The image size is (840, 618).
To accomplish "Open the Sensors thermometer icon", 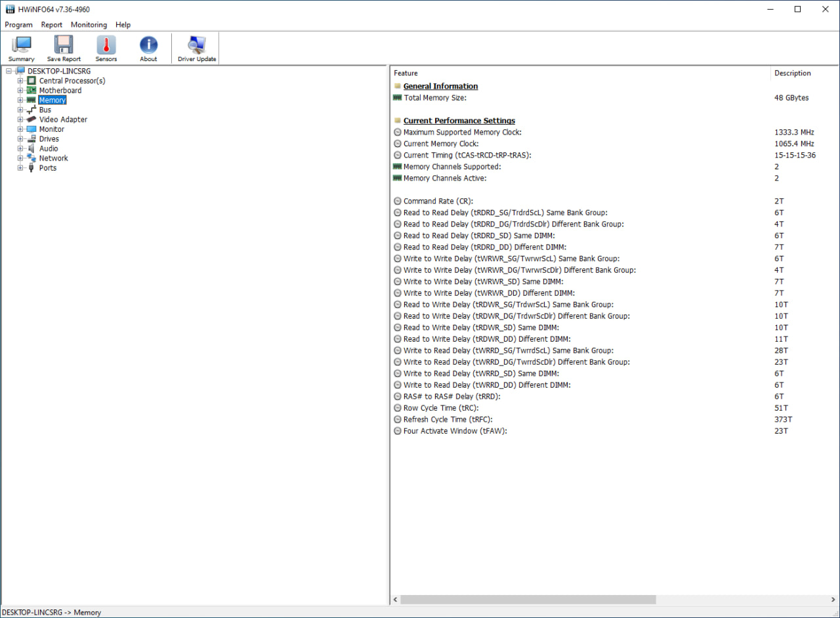I will point(106,45).
